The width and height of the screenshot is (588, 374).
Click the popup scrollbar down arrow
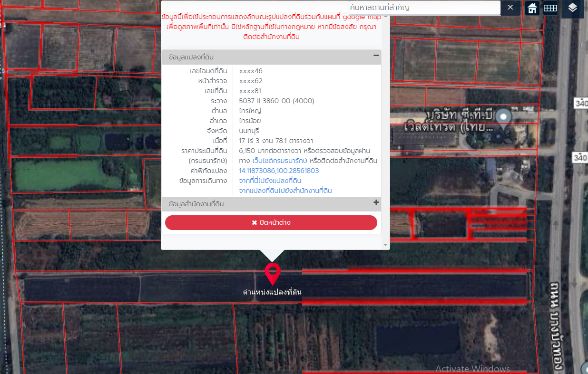click(x=386, y=245)
